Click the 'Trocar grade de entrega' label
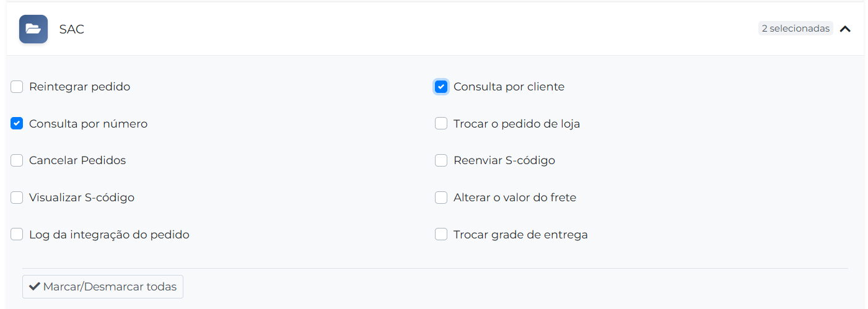This screenshot has width=868, height=309. pos(520,235)
